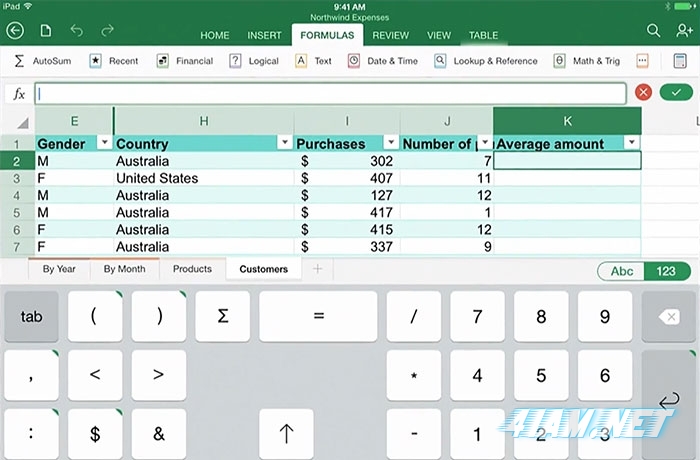Open Number of column filter dropdown

tap(485, 142)
